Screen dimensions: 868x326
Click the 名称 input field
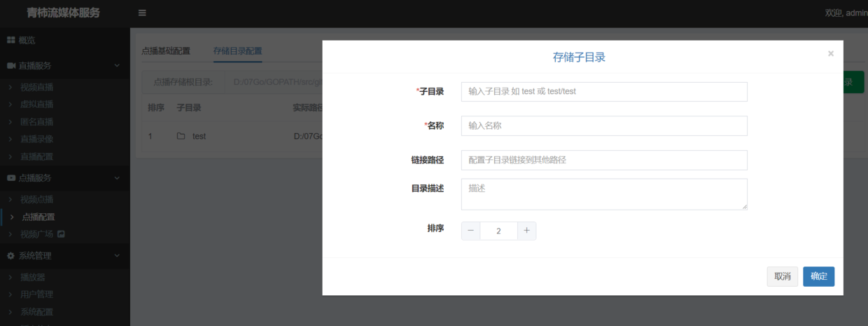click(x=604, y=125)
